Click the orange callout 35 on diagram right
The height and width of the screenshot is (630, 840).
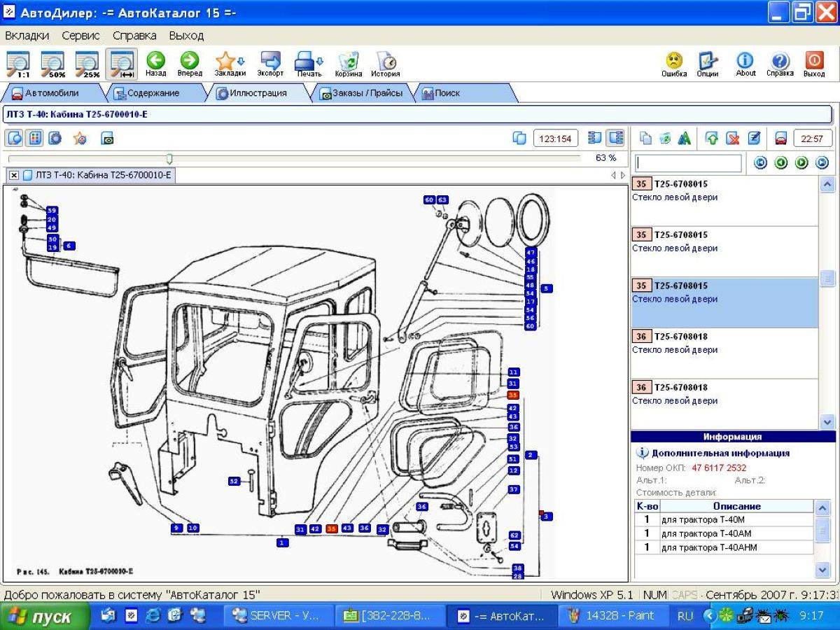[x=512, y=395]
